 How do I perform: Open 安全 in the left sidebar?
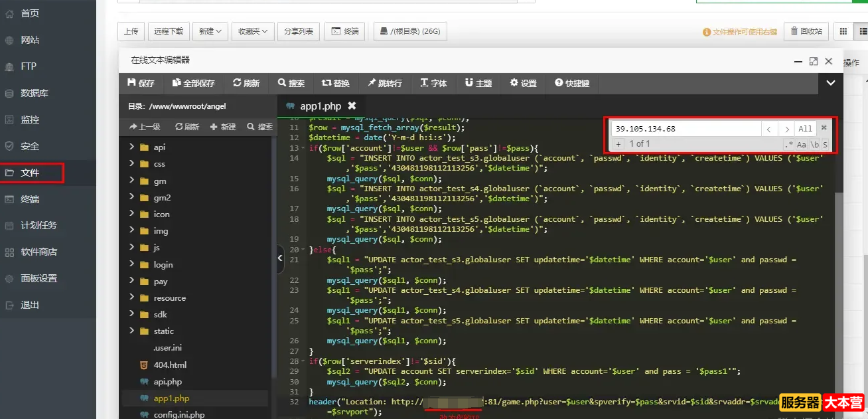30,146
